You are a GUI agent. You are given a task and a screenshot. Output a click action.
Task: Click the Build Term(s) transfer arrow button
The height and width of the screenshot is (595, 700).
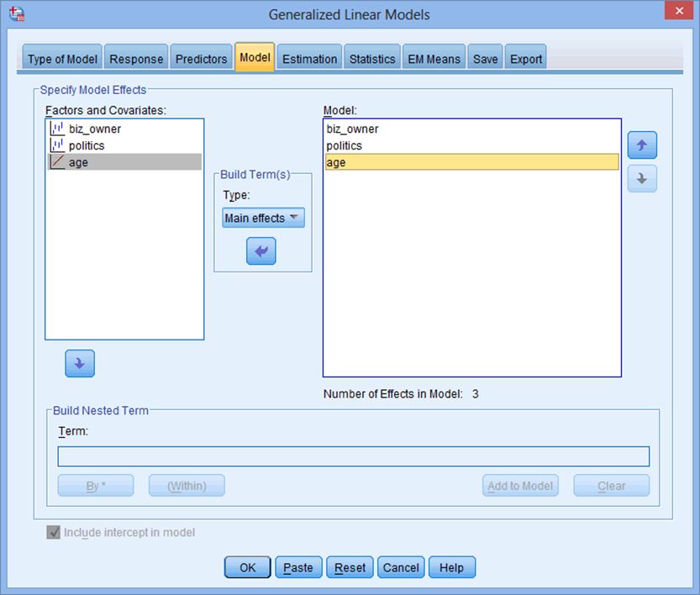(x=261, y=251)
